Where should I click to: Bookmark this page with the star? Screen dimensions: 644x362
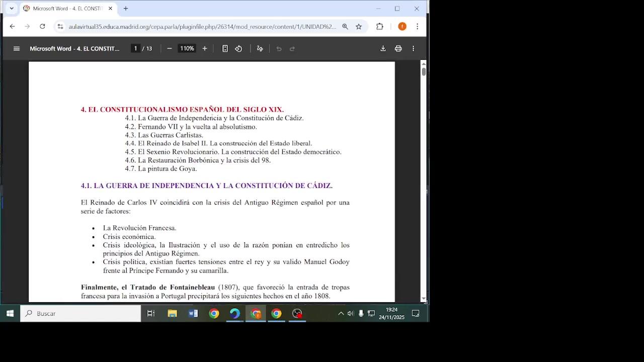click(x=359, y=27)
